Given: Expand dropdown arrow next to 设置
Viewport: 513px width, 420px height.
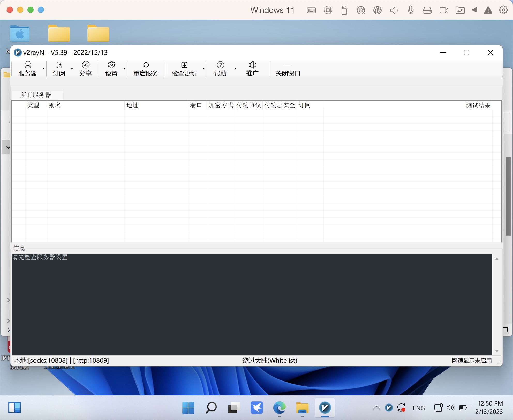Looking at the screenshot, I should [124, 69].
